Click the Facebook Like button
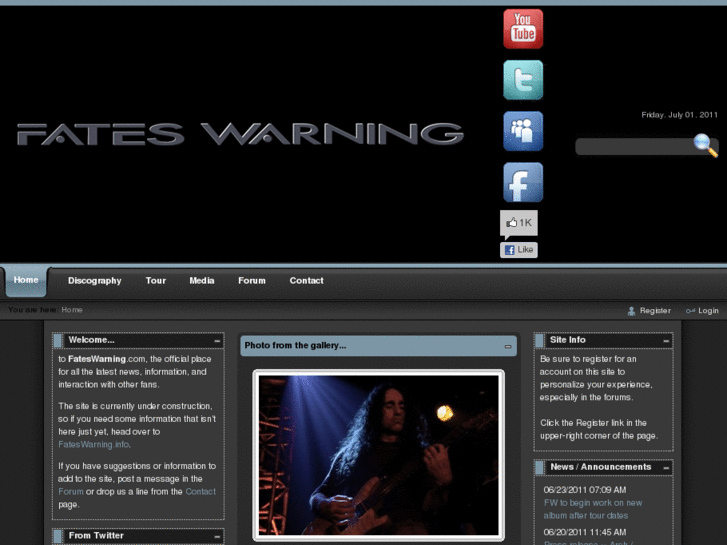The width and height of the screenshot is (727, 545). [x=519, y=250]
